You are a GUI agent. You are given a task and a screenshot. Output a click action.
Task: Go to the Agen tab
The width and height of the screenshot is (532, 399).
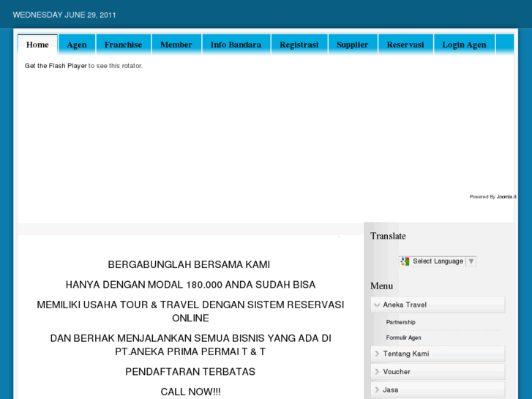(77, 45)
